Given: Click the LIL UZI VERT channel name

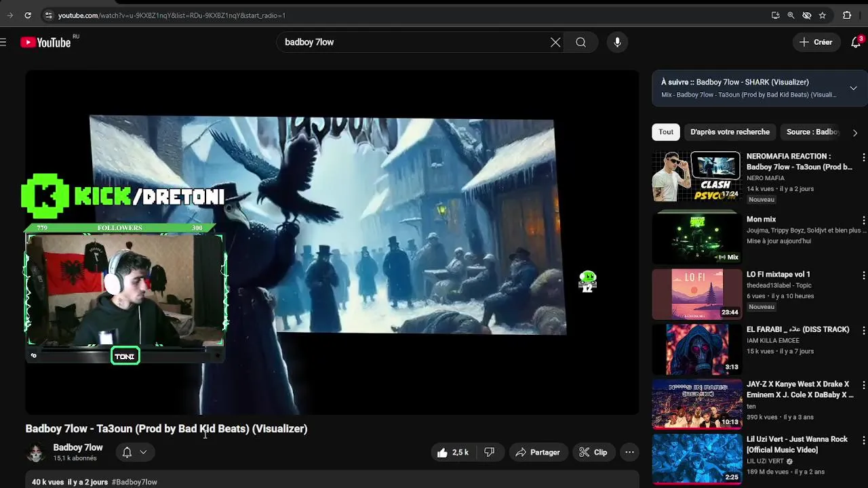Looking at the screenshot, I should pyautogui.click(x=765, y=461).
